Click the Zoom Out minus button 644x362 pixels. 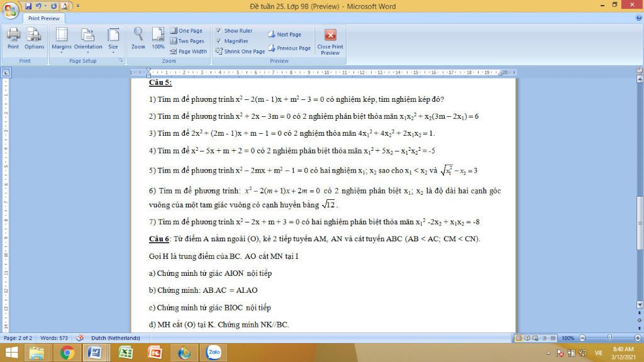pyautogui.click(x=582, y=338)
